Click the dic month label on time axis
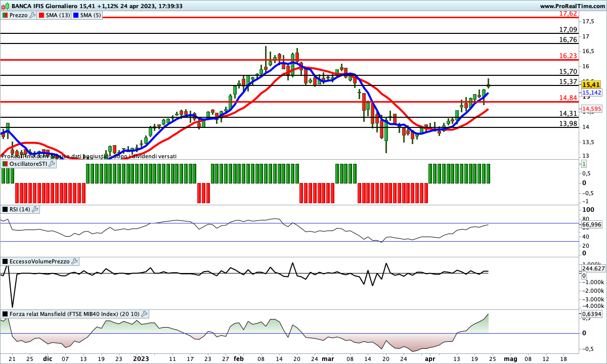607x364 pixels. (x=48, y=358)
